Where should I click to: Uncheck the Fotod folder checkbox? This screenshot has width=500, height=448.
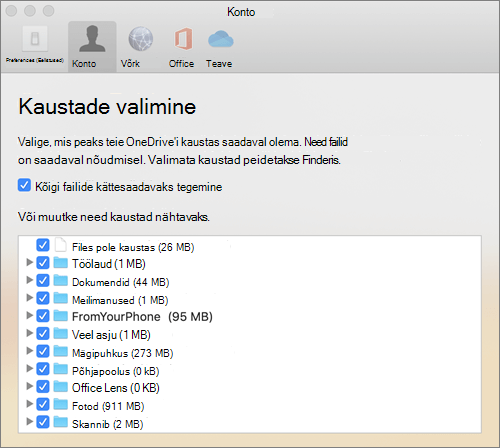[43, 404]
